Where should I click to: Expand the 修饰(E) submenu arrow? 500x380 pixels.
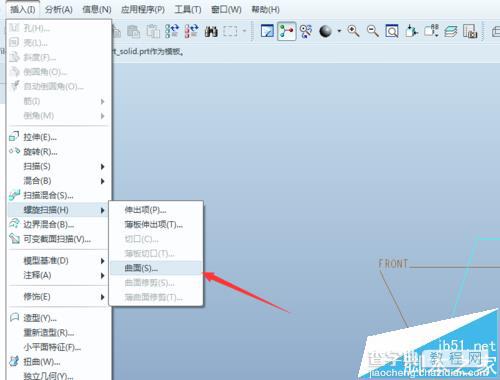click(x=102, y=297)
